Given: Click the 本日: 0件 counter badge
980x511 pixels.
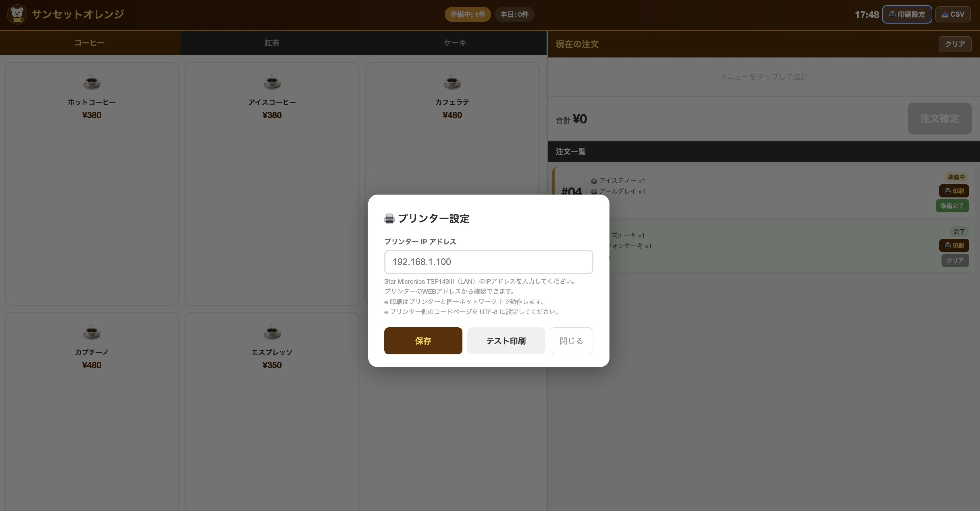Looking at the screenshot, I should click(514, 14).
